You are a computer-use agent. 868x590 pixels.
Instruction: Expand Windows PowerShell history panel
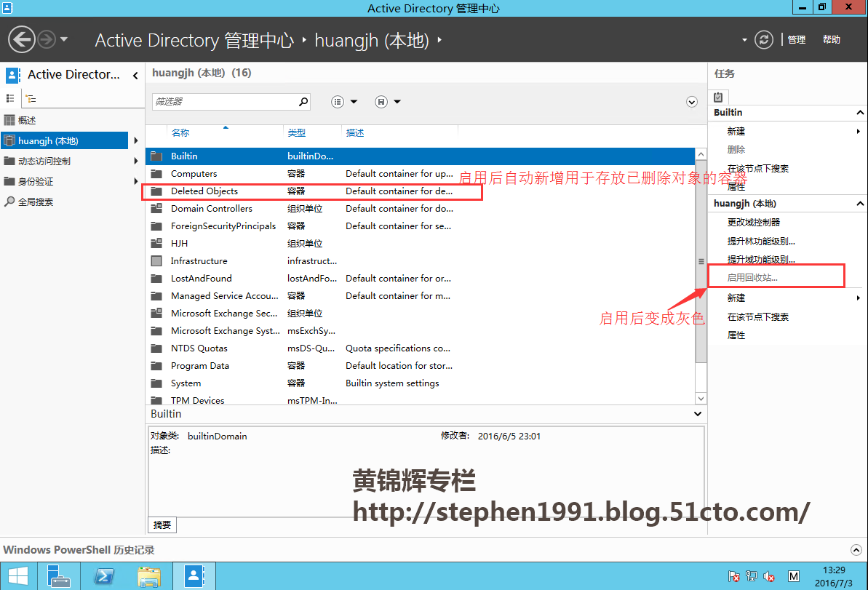(856, 550)
